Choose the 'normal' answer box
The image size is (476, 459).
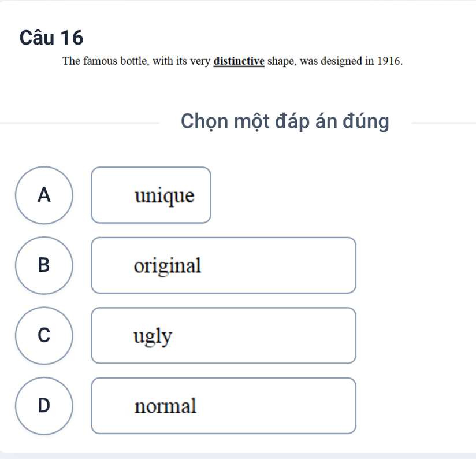[x=224, y=406]
